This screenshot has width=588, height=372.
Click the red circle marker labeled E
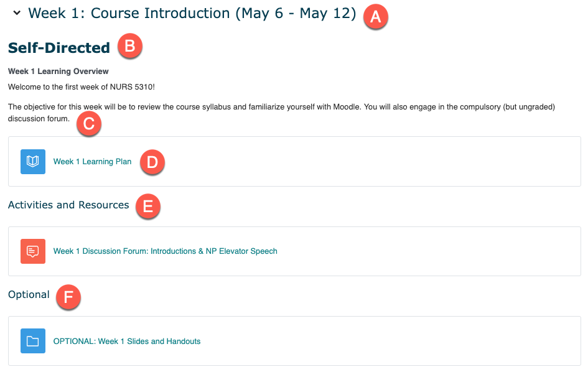click(147, 207)
